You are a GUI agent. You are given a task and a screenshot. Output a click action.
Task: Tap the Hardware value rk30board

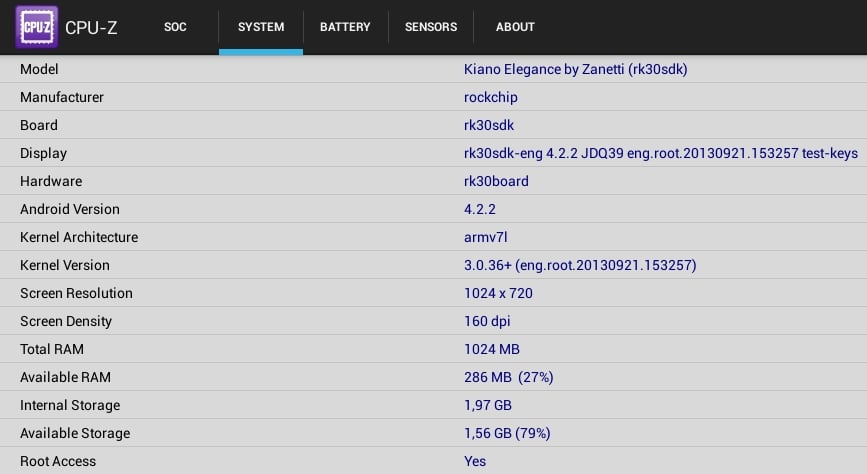coord(496,181)
